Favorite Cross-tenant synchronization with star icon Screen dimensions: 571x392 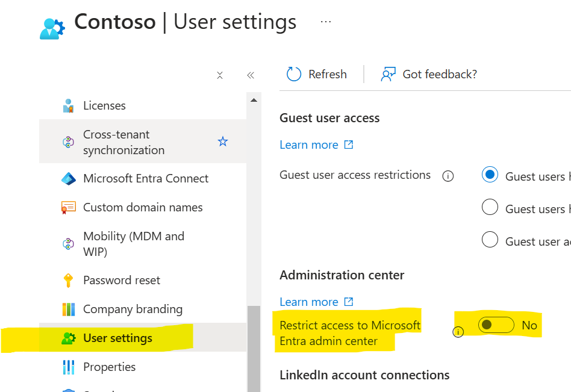coord(223,142)
